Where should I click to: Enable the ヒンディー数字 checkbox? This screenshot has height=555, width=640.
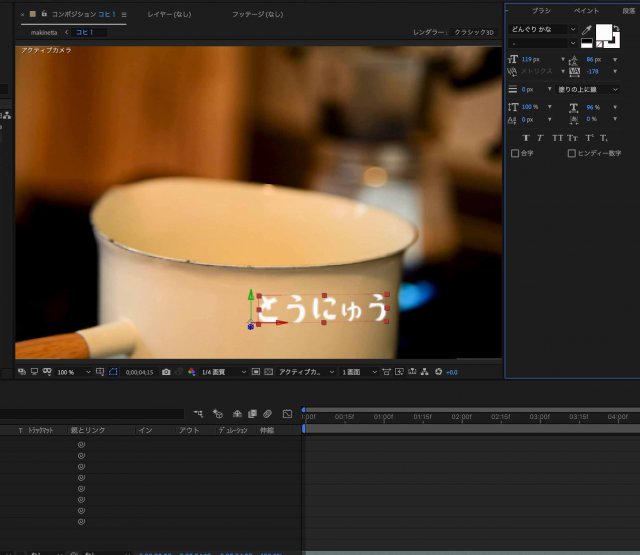[x=571, y=153]
